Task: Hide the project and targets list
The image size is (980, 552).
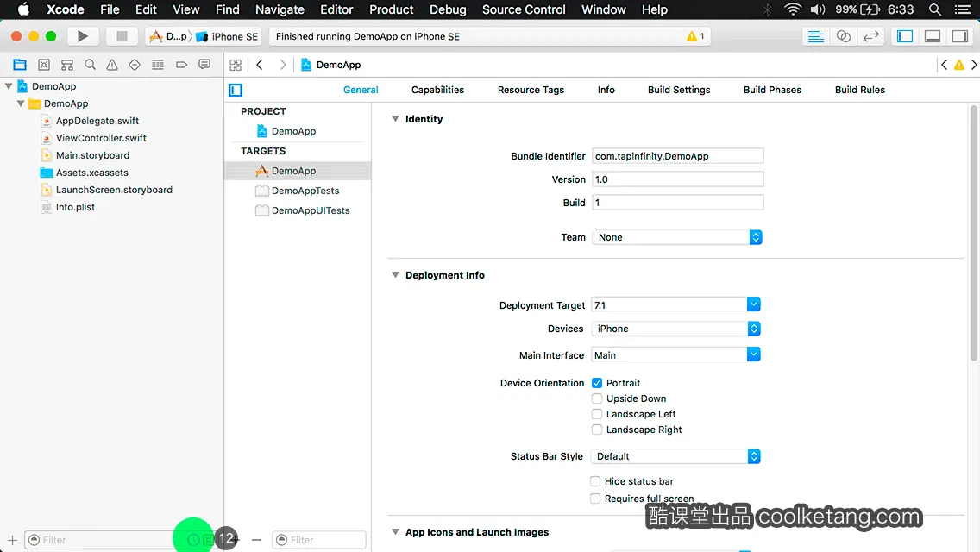Action: click(x=236, y=90)
